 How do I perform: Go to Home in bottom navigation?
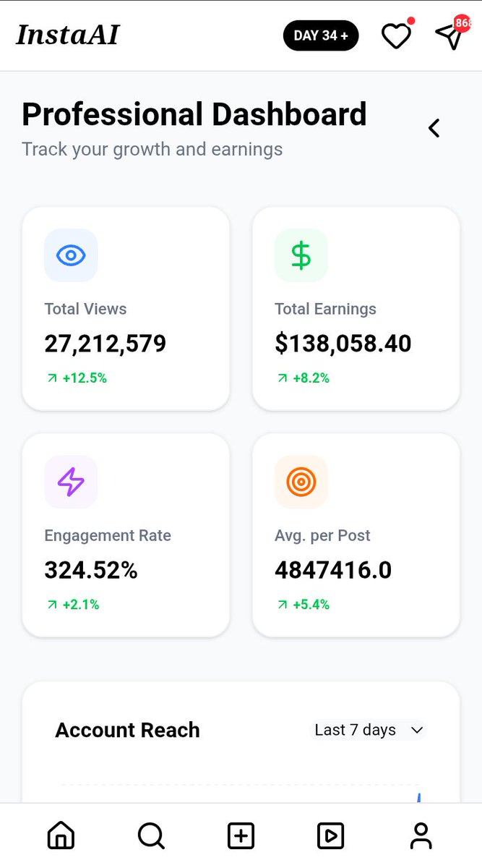pyautogui.click(x=61, y=836)
